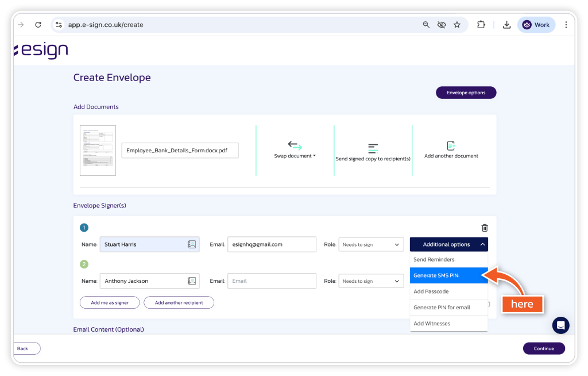Click Send signed copy to recipient(s) icon
588x376 pixels.
point(373,148)
